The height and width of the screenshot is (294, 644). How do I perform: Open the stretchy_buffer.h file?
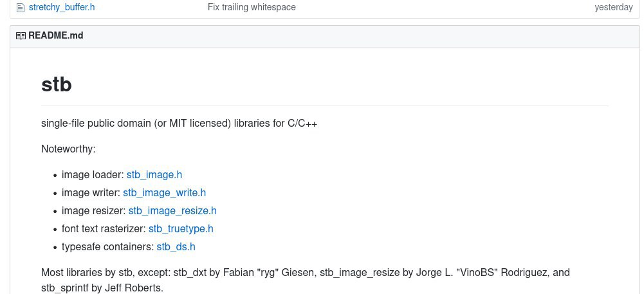point(62,7)
